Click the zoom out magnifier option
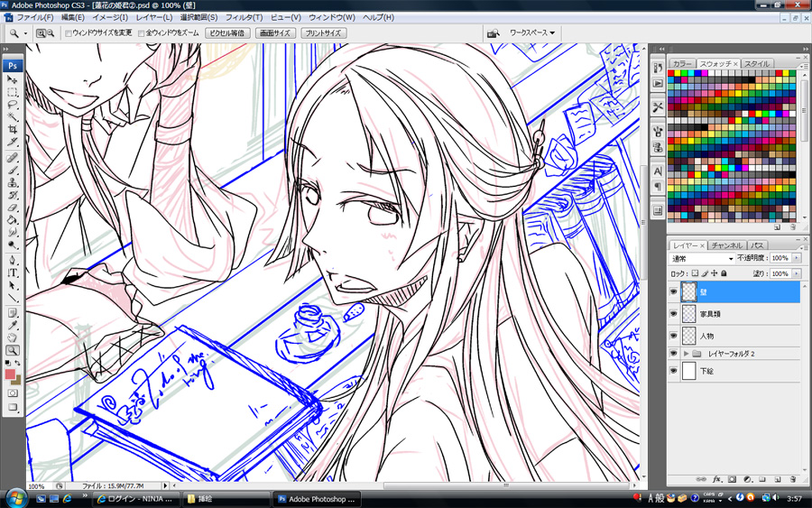Image resolution: width=812 pixels, height=508 pixels. coord(51,33)
